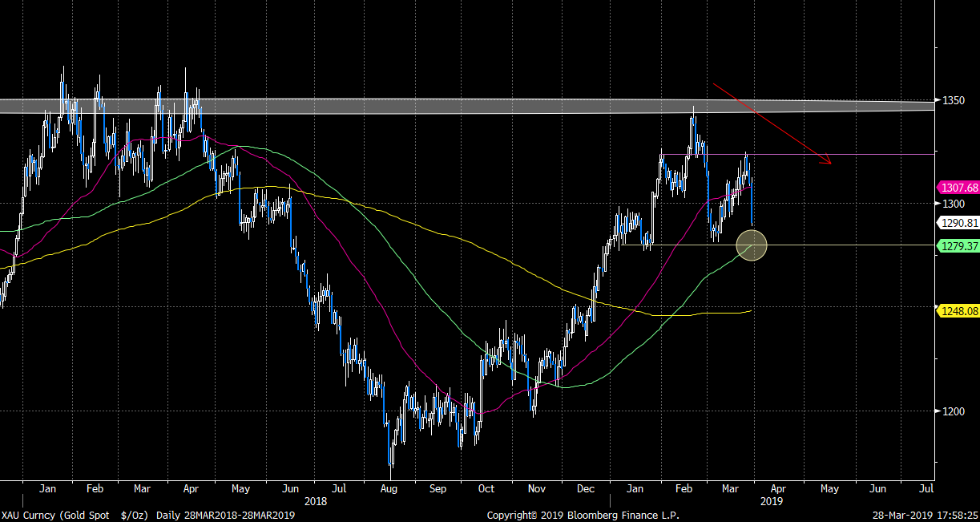
Task: Click the 2018 year label
Action: click(x=316, y=501)
